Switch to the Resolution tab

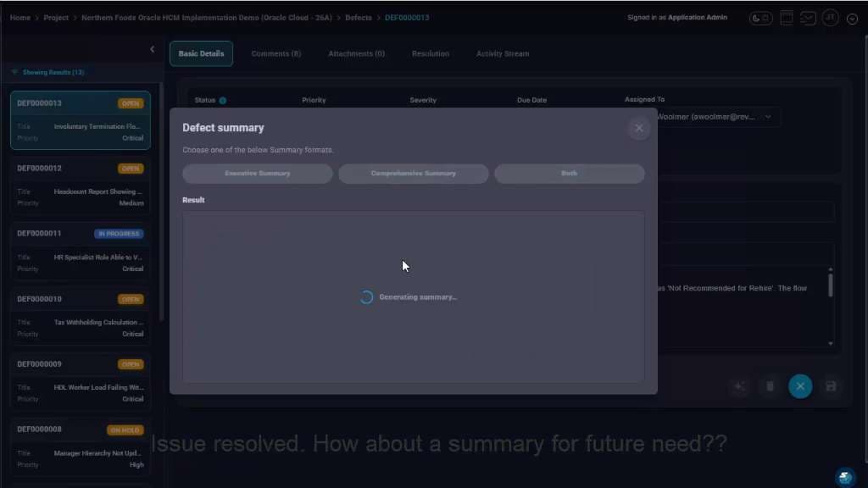click(x=431, y=53)
